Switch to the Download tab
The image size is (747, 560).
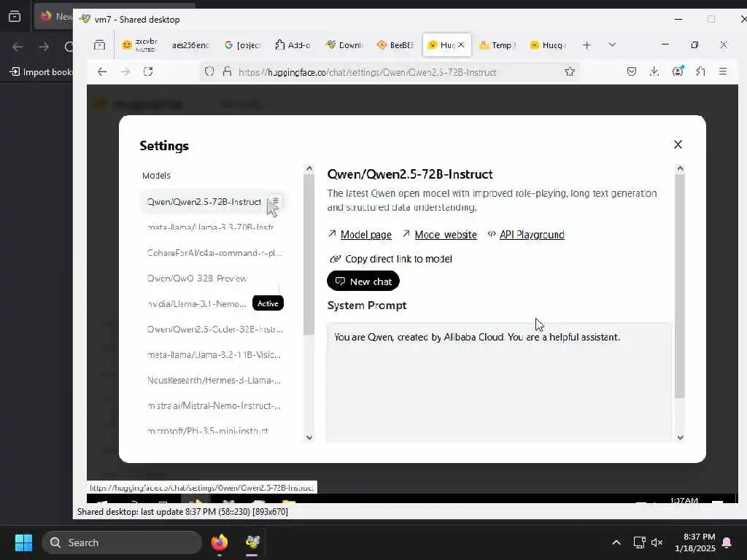pos(344,45)
